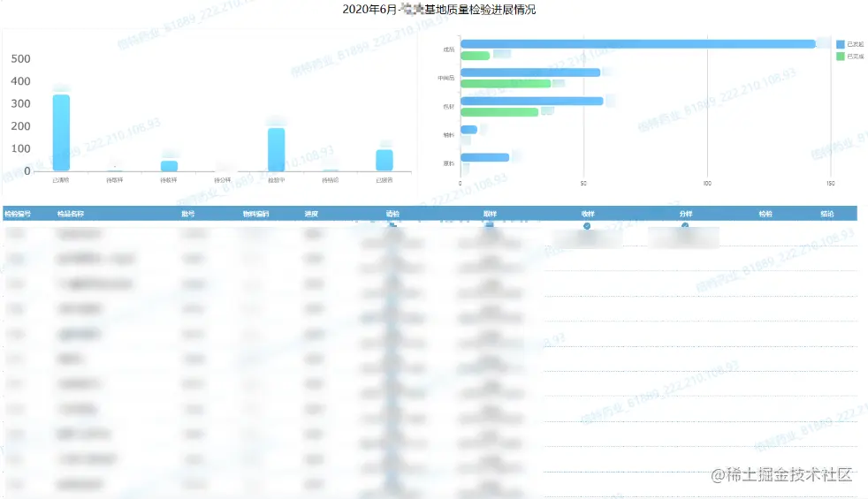The image size is (868, 499).
Task: Click the 包材 category label
Action: 448,107
